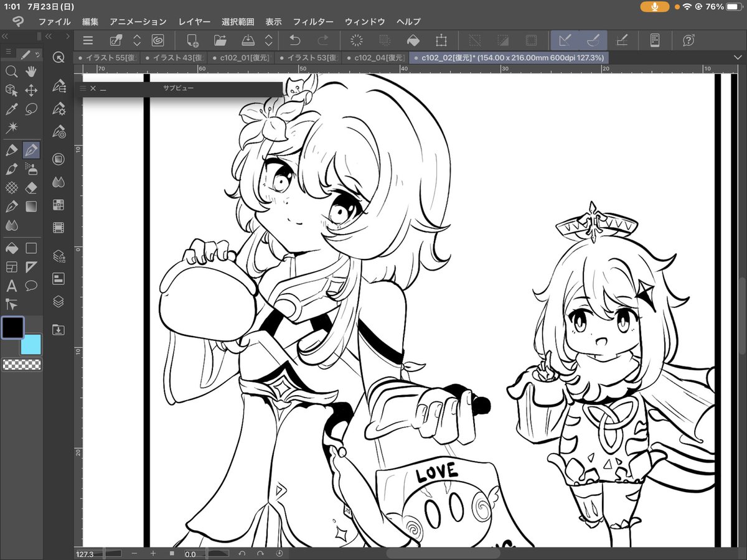
Task: Zoom out with the minus button
Action: point(134,553)
